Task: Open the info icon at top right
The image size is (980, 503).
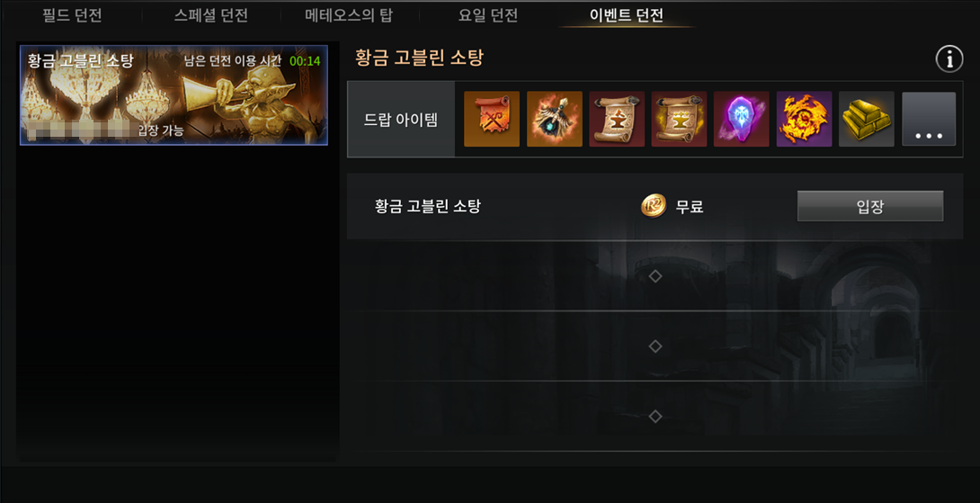Action: coord(949,59)
